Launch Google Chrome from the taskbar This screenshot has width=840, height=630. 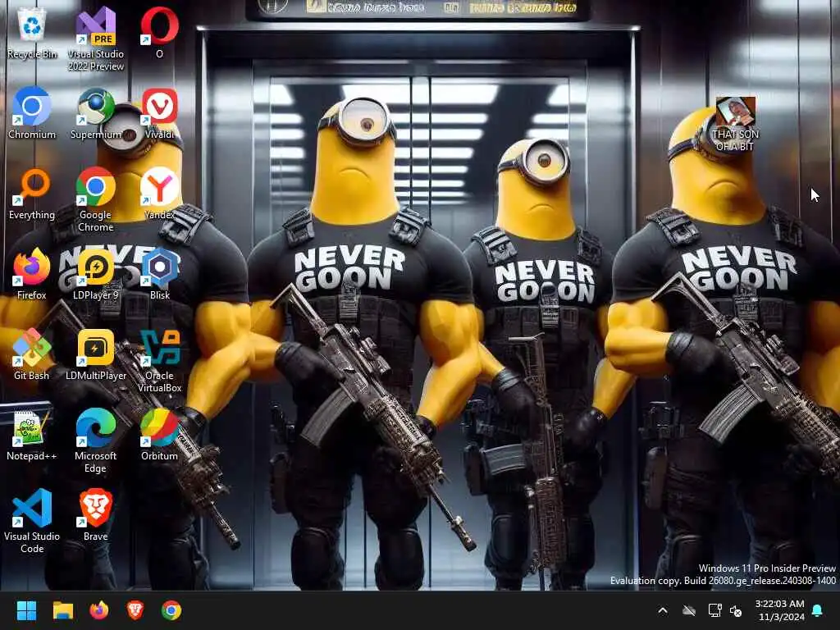point(171,610)
